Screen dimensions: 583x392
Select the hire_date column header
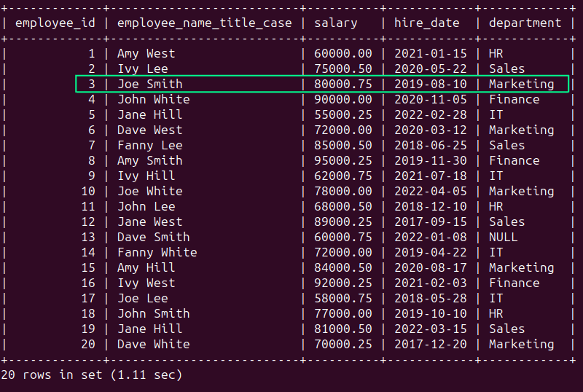point(427,23)
